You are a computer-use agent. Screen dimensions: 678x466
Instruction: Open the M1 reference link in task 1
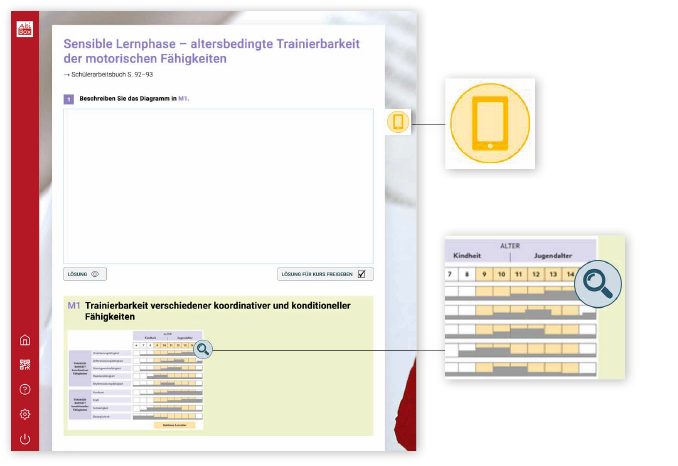(184, 99)
